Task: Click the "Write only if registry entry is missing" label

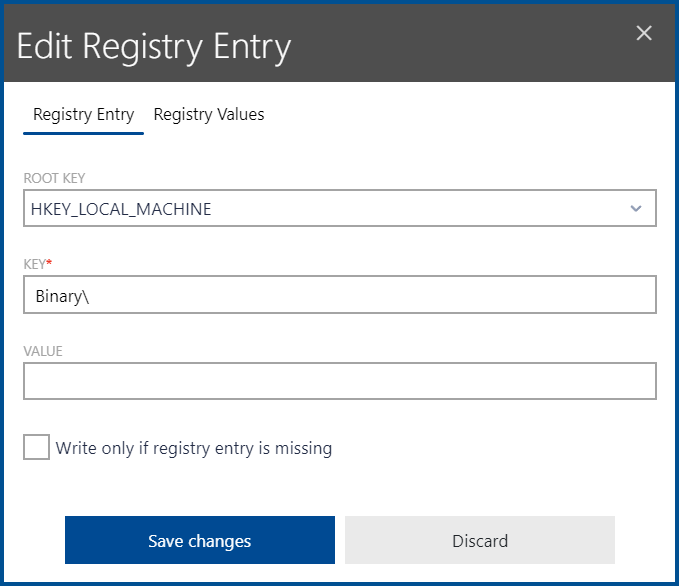Action: coord(194,448)
